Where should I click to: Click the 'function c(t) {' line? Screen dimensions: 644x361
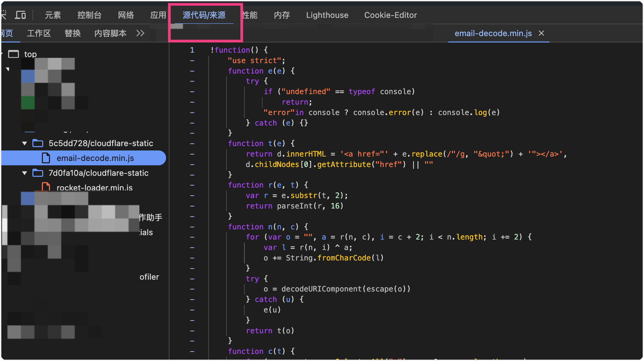pos(261,351)
